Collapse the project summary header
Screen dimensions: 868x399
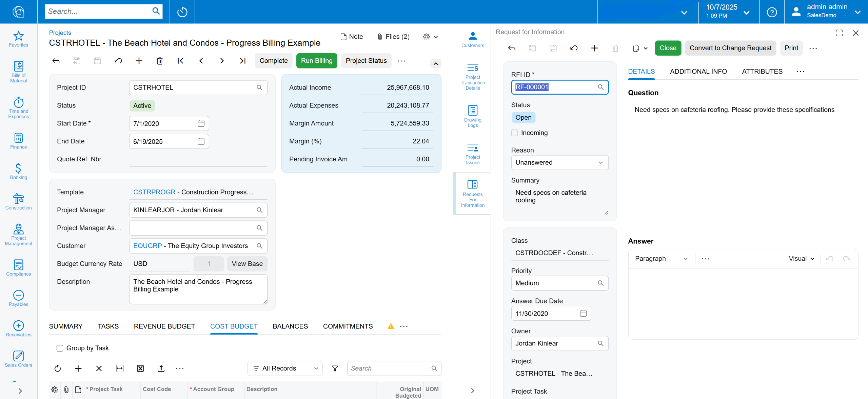(x=435, y=64)
